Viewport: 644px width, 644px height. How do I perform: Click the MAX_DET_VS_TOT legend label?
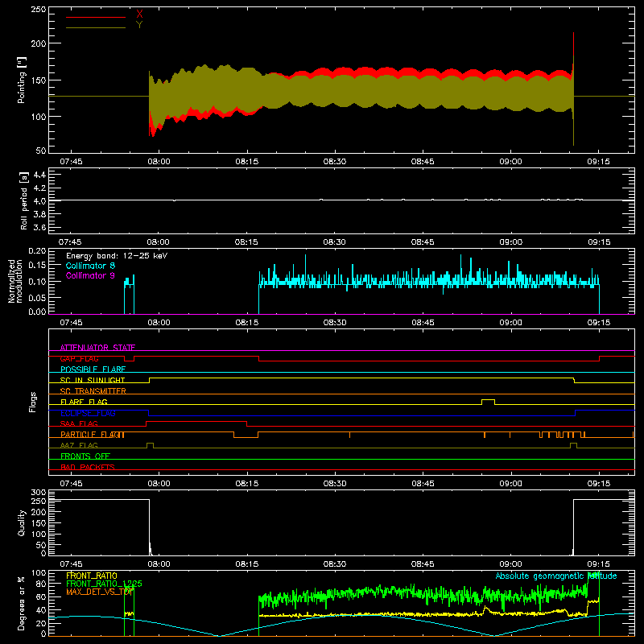point(100,592)
